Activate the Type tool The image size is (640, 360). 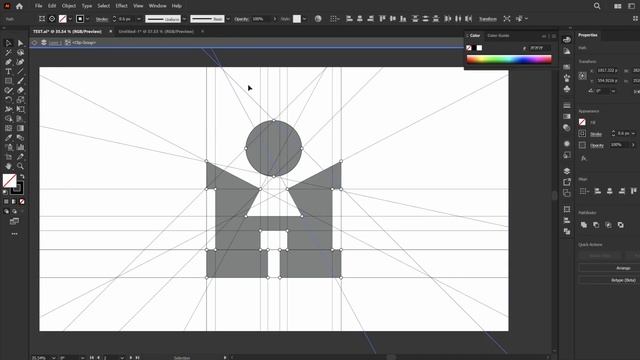(x=8, y=71)
